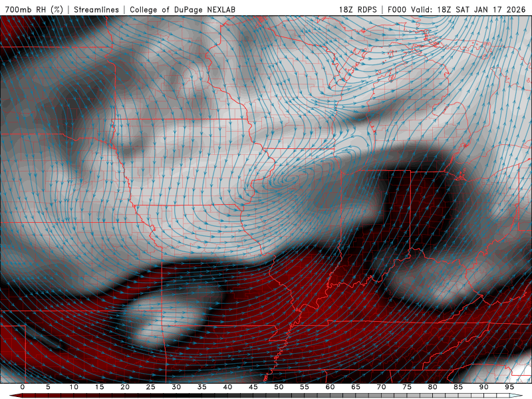Click the colorbar value 40
This screenshot has width=532, height=399.
pos(227,387)
